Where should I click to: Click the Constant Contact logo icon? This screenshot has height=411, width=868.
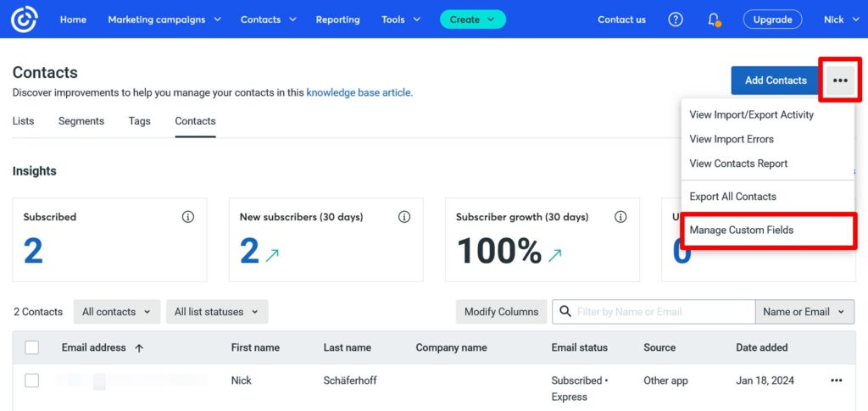26,19
